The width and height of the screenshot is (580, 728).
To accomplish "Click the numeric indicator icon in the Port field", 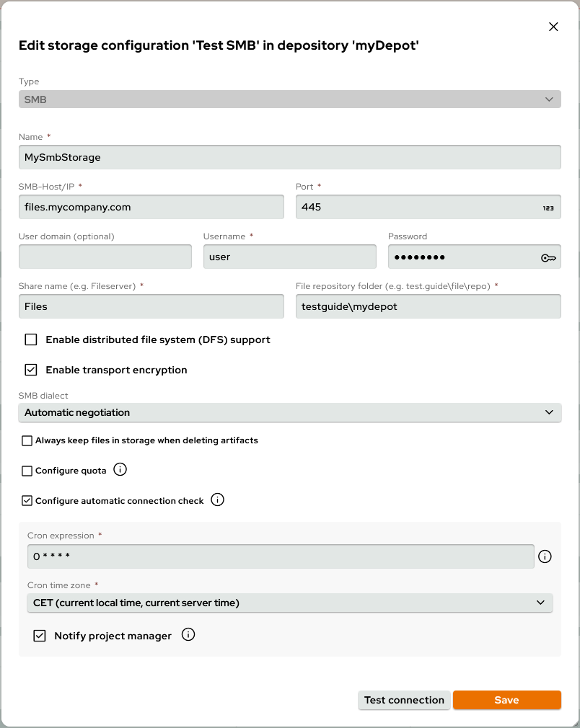I will [548, 207].
